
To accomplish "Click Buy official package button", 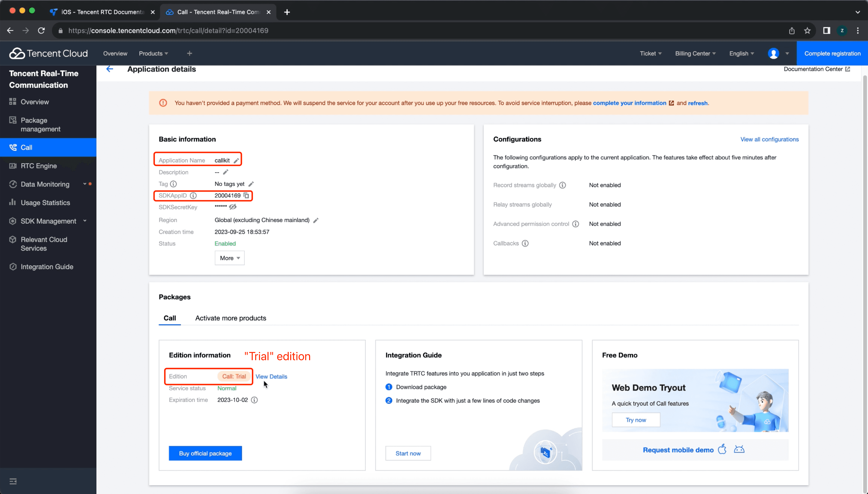I will click(205, 454).
